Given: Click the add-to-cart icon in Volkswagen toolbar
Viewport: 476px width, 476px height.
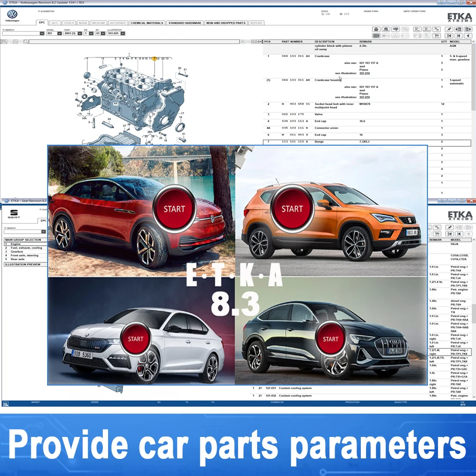Looking at the screenshot, I should coord(436,29).
